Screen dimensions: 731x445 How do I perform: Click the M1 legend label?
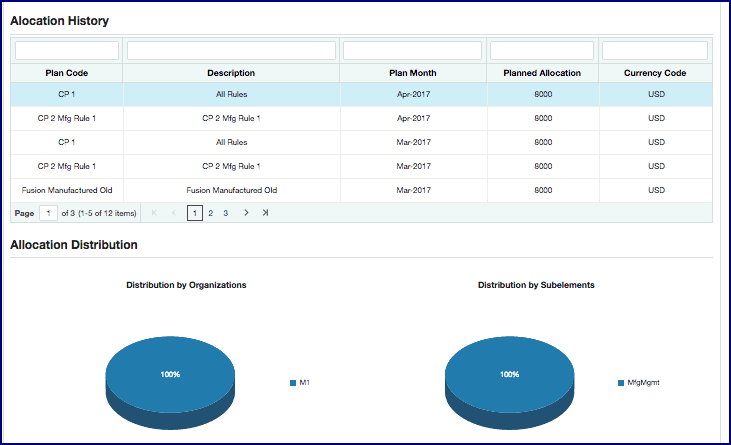tap(304, 383)
